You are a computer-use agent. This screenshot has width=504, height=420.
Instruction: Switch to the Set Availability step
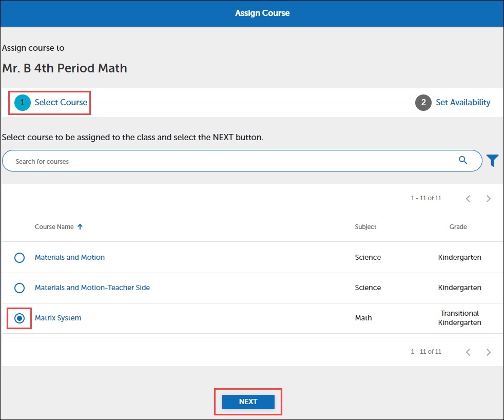click(463, 102)
